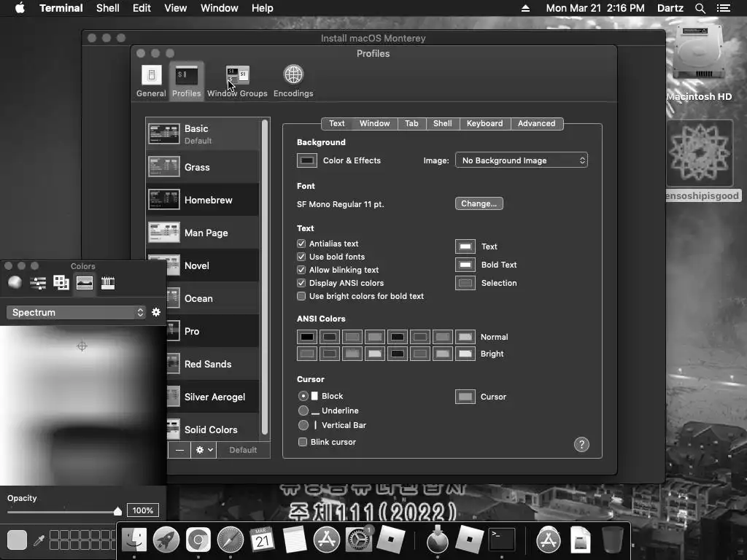Select Block cursor style

[x=303, y=396]
